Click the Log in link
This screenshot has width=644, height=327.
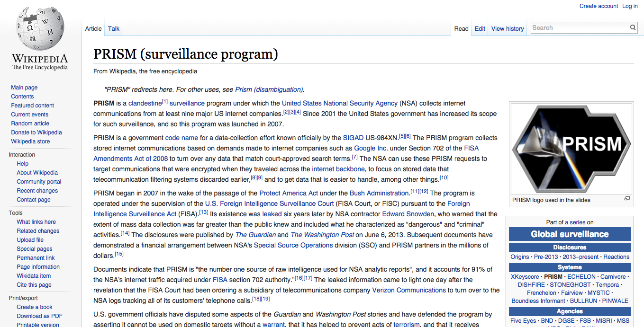[x=630, y=6]
